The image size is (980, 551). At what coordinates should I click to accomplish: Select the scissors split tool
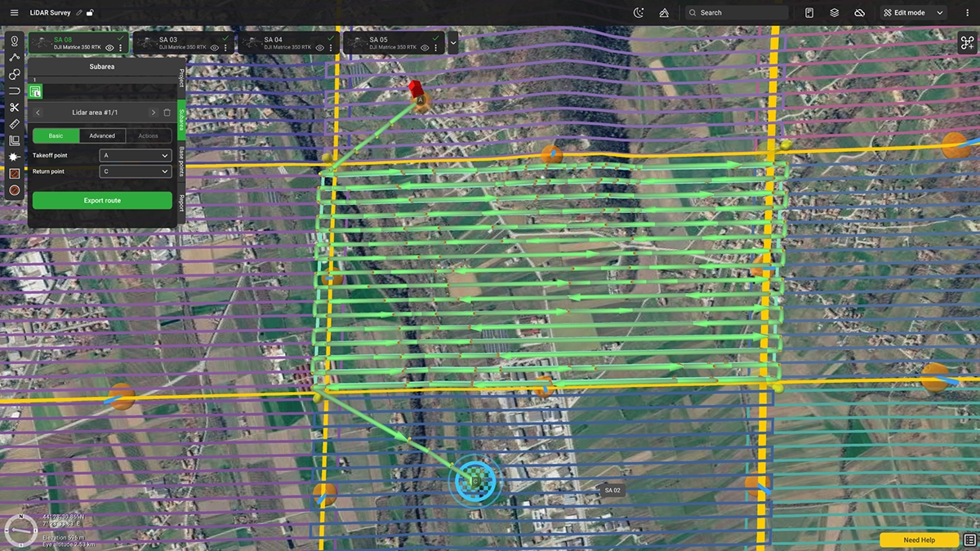pyautogui.click(x=14, y=107)
